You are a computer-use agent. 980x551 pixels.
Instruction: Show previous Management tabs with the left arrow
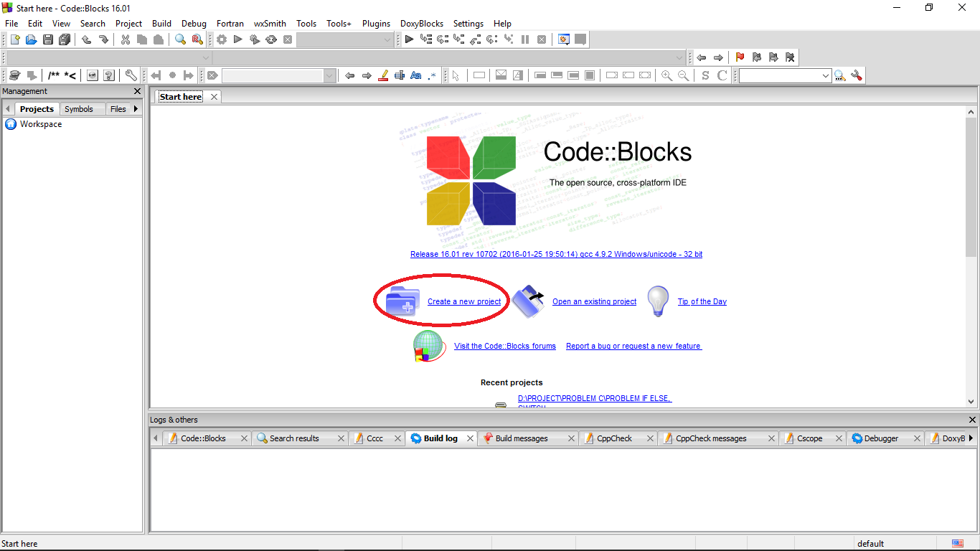(8, 109)
